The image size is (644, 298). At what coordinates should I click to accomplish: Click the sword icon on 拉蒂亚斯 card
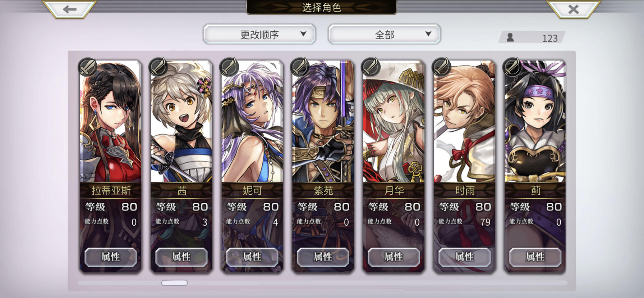[x=87, y=67]
